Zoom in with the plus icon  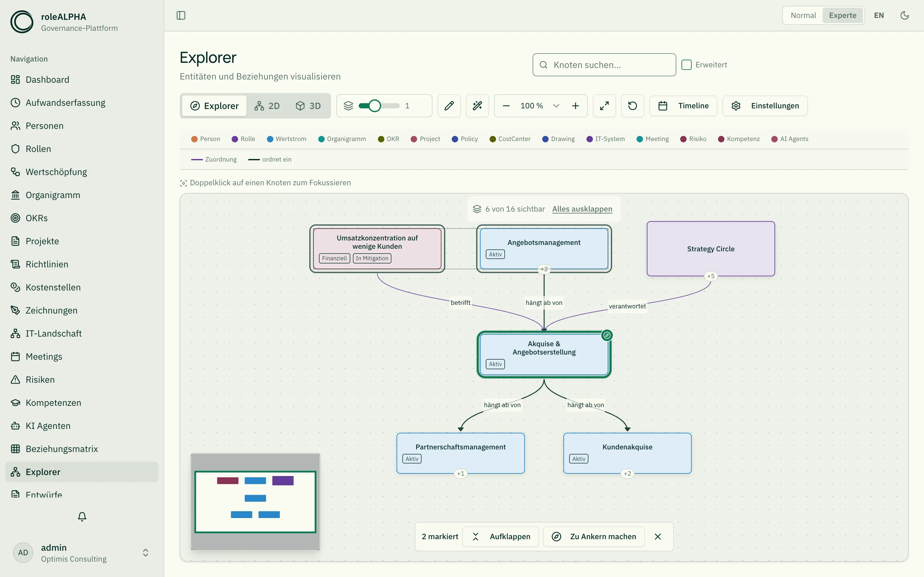[575, 106]
